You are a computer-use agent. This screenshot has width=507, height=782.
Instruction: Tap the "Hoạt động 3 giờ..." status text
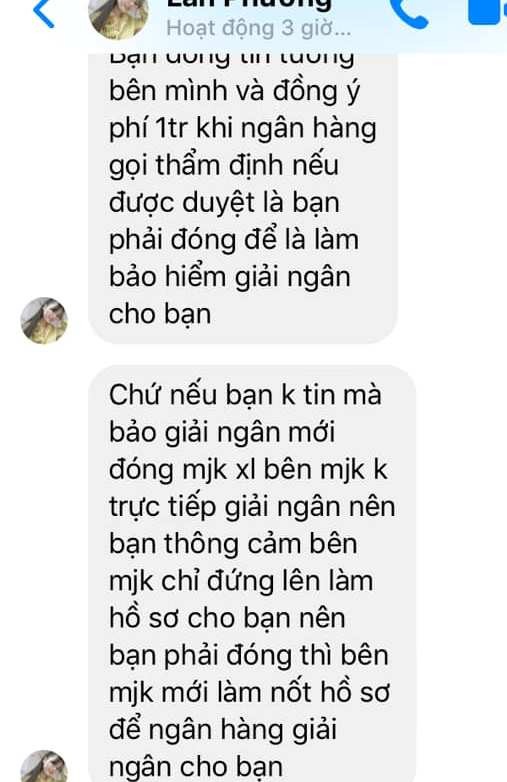tap(259, 28)
